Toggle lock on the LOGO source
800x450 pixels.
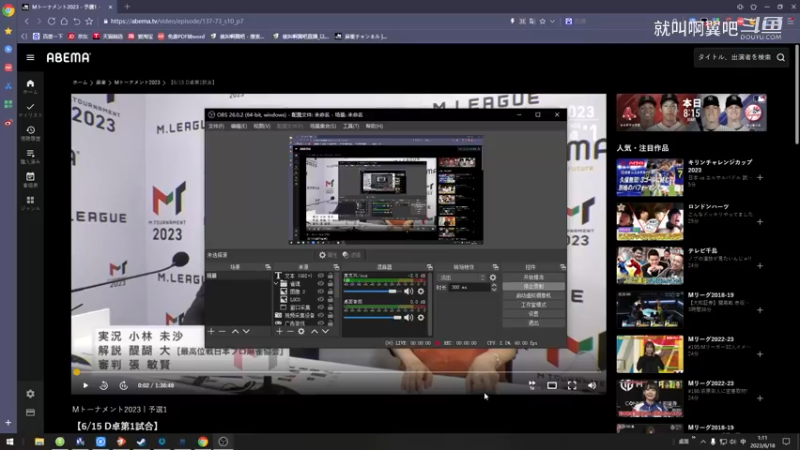pos(330,299)
